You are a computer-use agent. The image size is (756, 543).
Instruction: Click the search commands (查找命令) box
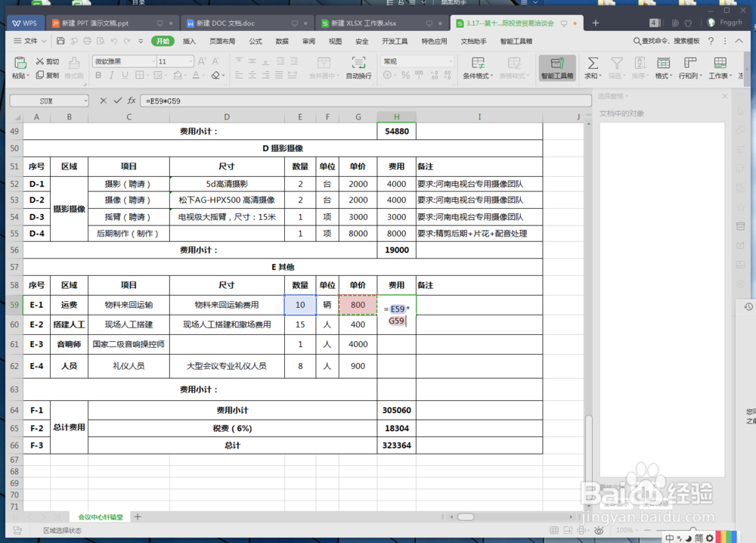[x=666, y=41]
